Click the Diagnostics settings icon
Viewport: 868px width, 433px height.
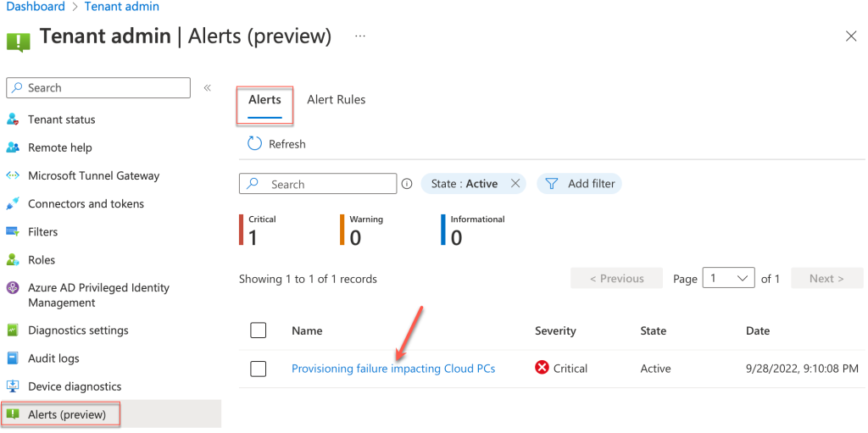[13, 330]
